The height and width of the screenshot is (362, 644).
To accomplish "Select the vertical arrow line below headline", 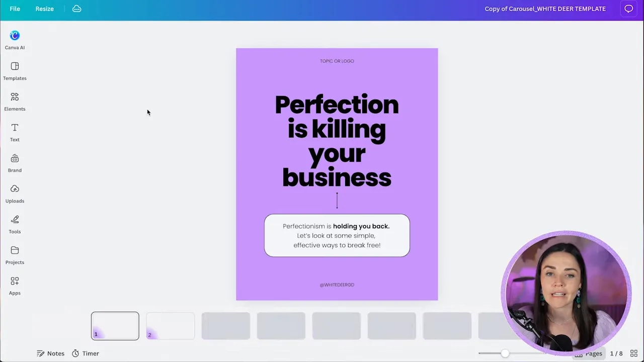I will (337, 200).
